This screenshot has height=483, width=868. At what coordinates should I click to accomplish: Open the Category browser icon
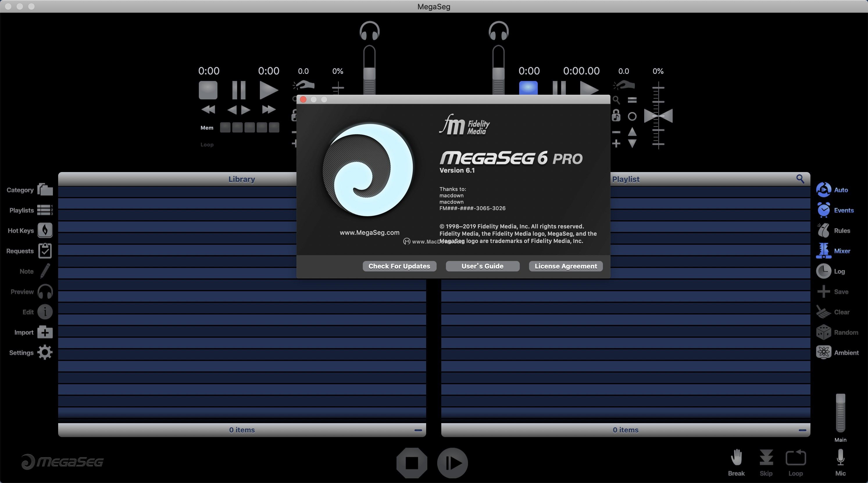click(x=45, y=190)
